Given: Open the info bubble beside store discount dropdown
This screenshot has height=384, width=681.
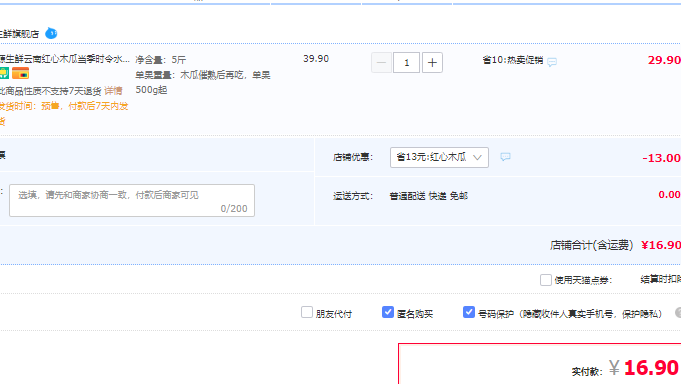Looking at the screenshot, I should point(505,157).
